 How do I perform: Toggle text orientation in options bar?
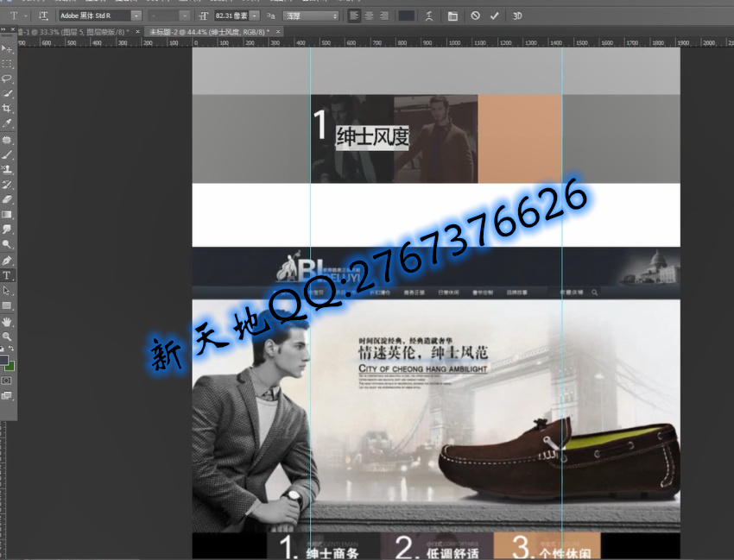click(x=43, y=16)
